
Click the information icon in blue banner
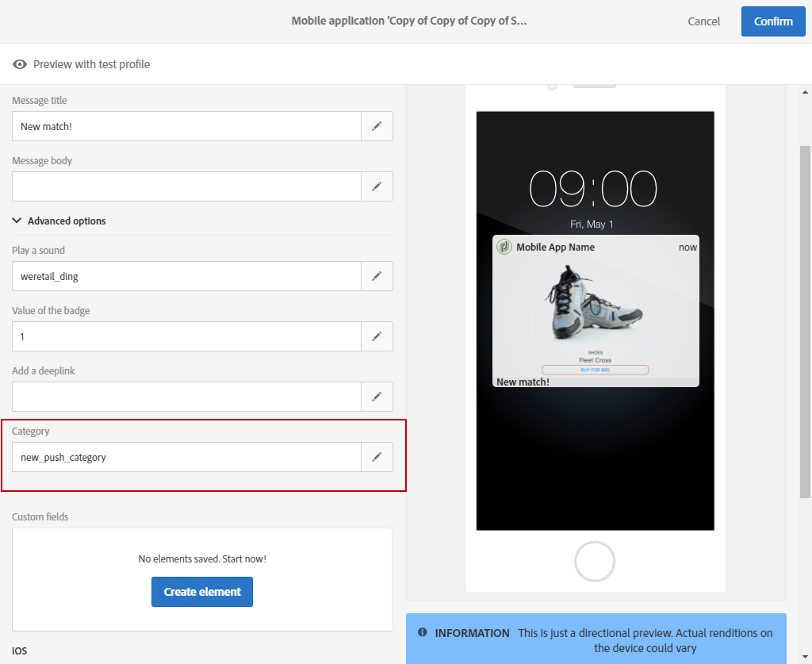pos(423,632)
